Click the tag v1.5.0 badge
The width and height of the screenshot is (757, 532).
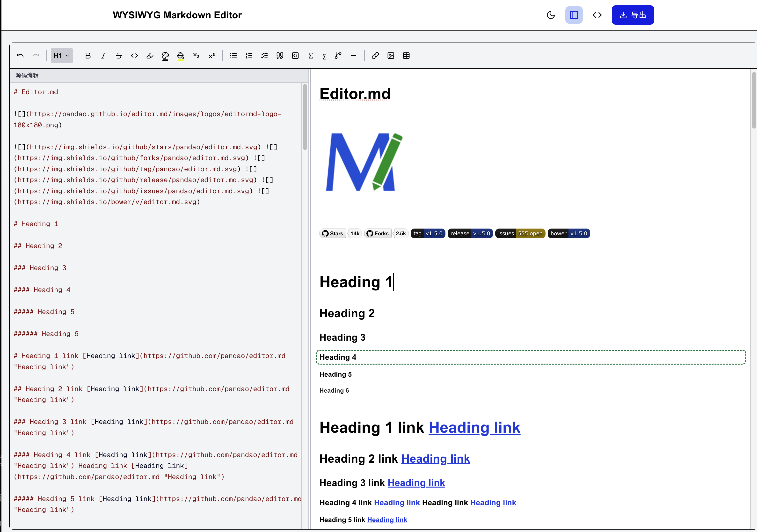coord(428,233)
